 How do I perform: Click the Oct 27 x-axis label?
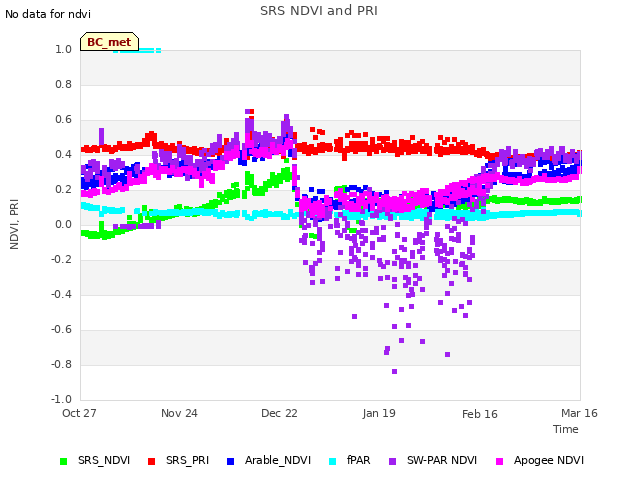(79, 413)
